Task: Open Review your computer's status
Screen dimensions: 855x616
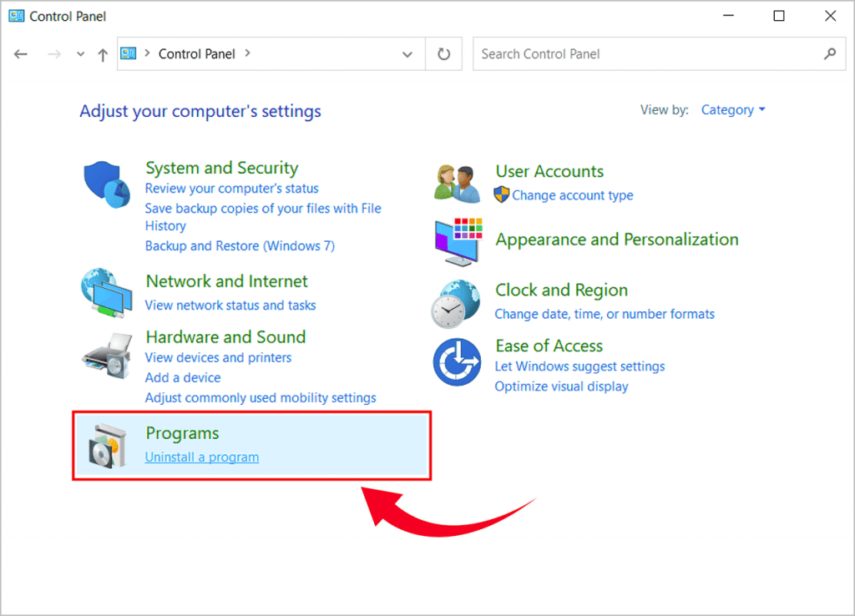Action: coord(232,189)
